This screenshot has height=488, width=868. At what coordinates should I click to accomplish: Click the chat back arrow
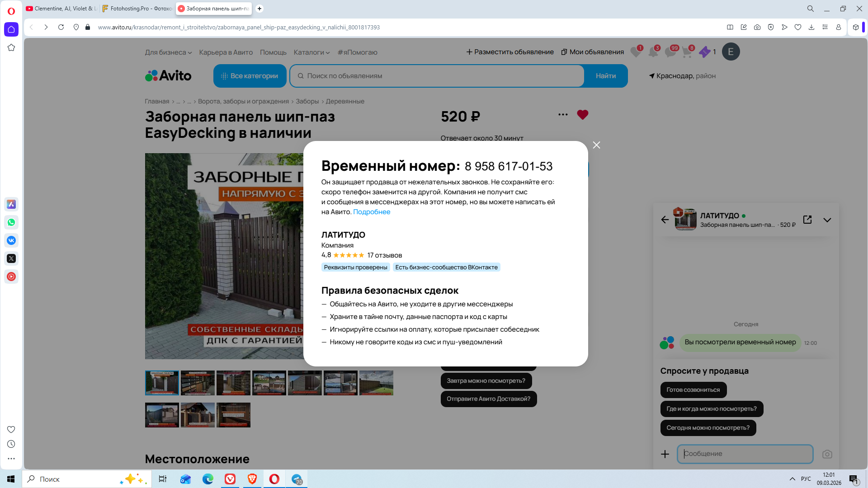tap(665, 220)
